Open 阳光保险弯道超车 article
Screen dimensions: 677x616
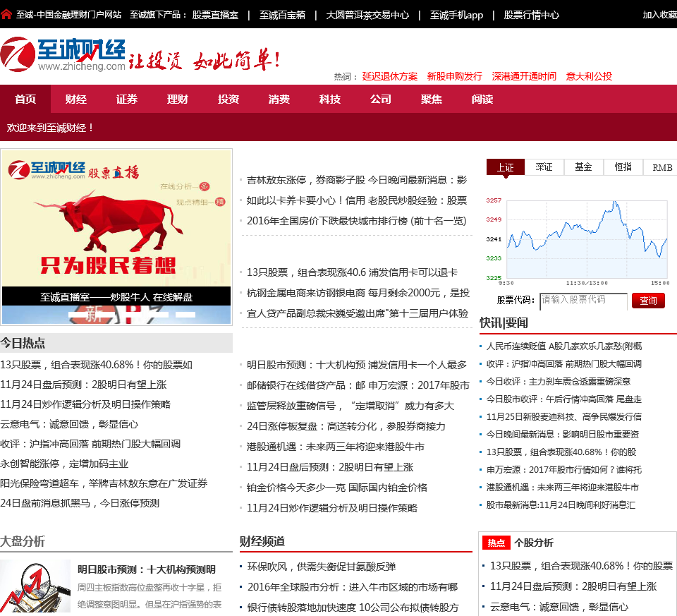pyautogui.click(x=104, y=483)
